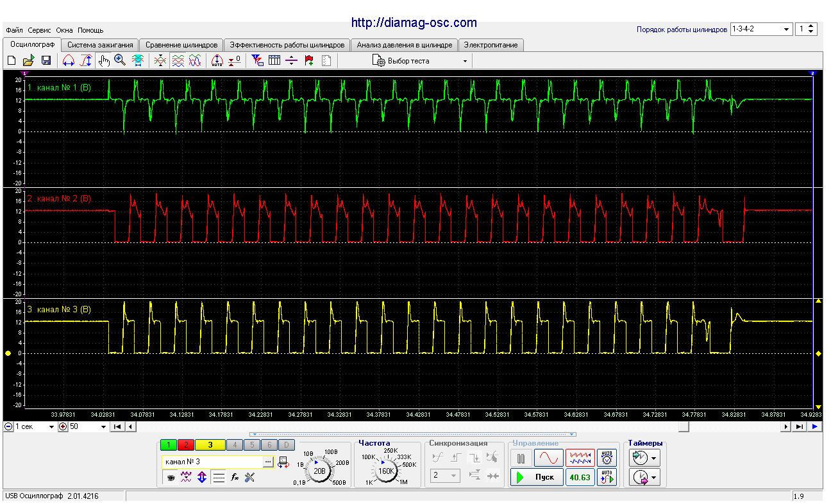831x504 pixels.
Task: Click the ellipsis button beside канал № 3
Action: pyautogui.click(x=268, y=462)
